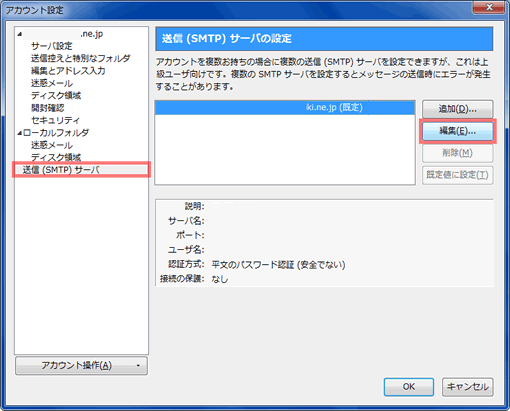Select 送信 (SMTP) サーバ item
Screen dimensions: 510x411
pos(82,170)
